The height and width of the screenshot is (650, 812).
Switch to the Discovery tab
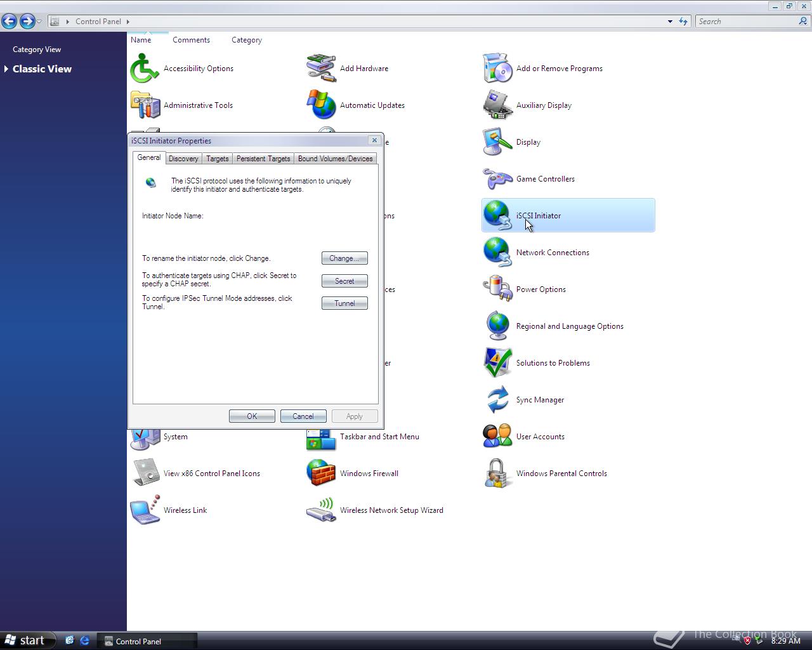183,159
